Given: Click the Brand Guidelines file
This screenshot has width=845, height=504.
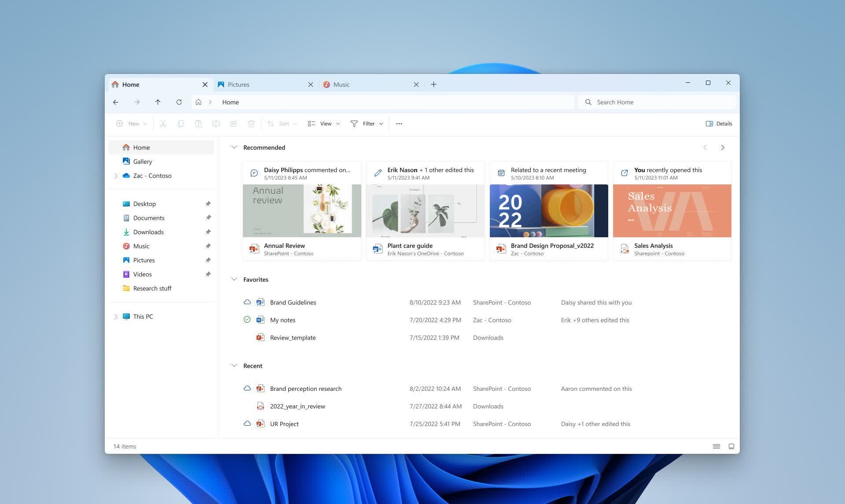Looking at the screenshot, I should point(293,302).
